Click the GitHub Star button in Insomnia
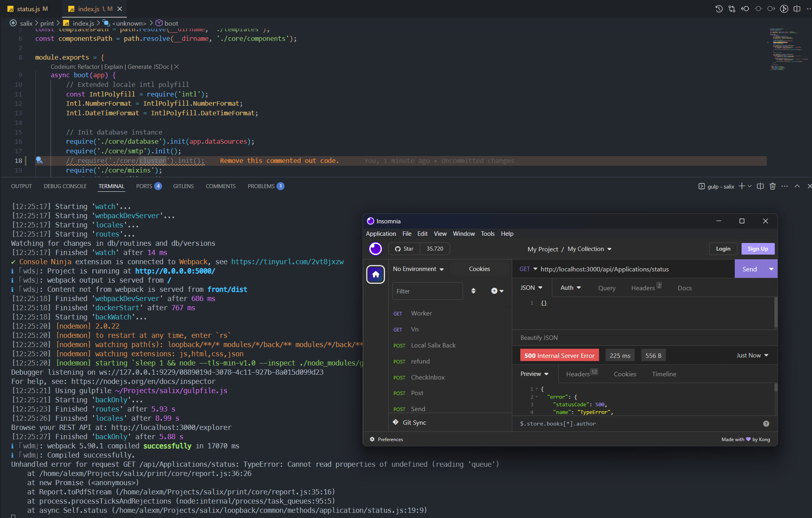The height and width of the screenshot is (518, 812). tap(404, 249)
